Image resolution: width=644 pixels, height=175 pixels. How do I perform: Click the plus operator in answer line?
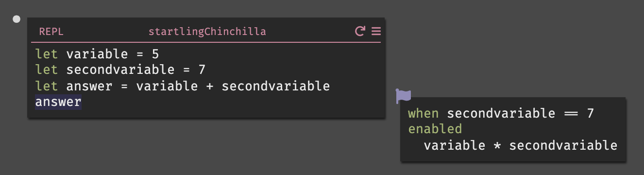209,86
